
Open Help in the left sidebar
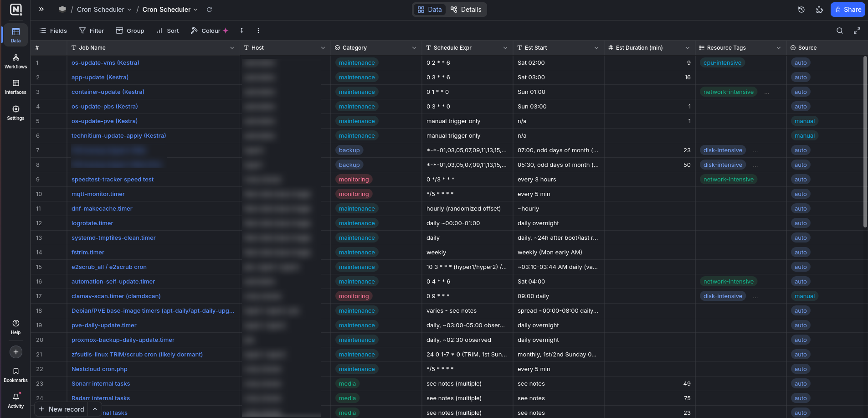(15, 327)
